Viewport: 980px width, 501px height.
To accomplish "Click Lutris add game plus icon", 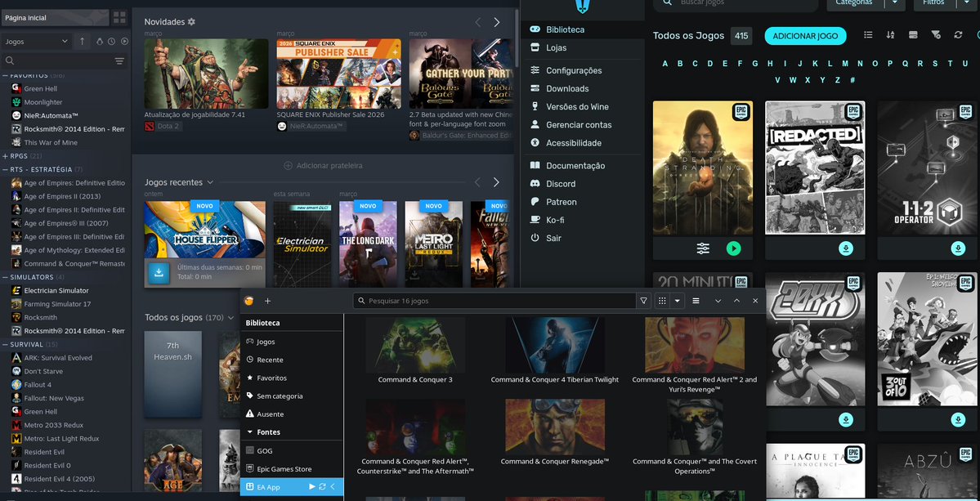I will pos(267,301).
